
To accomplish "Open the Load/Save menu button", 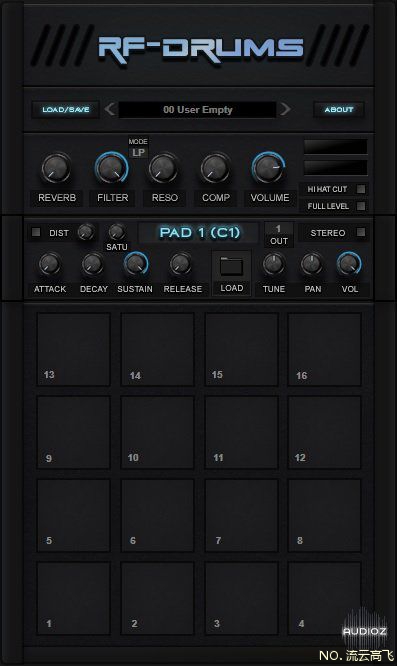I will coord(65,110).
